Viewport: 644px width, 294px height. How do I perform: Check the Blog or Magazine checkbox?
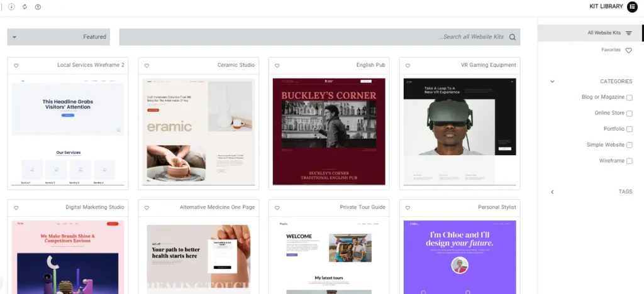coord(629,97)
